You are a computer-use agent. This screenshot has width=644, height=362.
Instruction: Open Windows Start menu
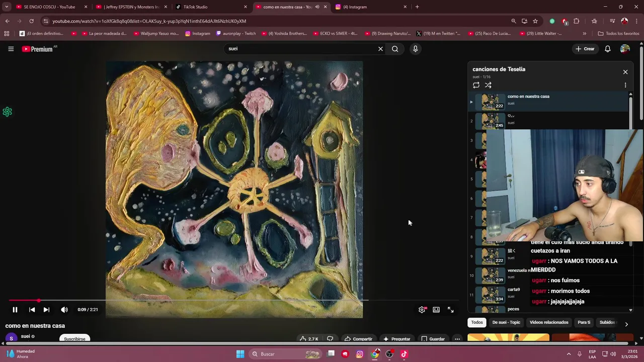click(x=240, y=354)
